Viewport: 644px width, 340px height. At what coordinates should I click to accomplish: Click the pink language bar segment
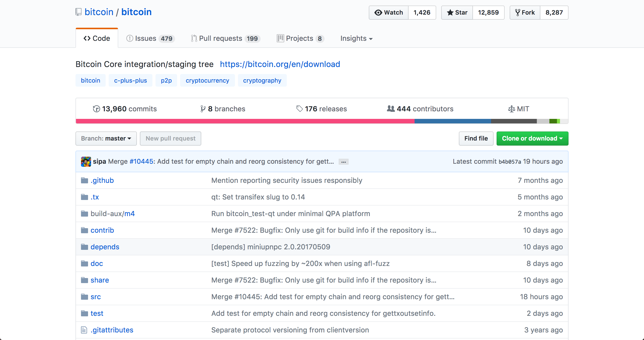(x=245, y=121)
